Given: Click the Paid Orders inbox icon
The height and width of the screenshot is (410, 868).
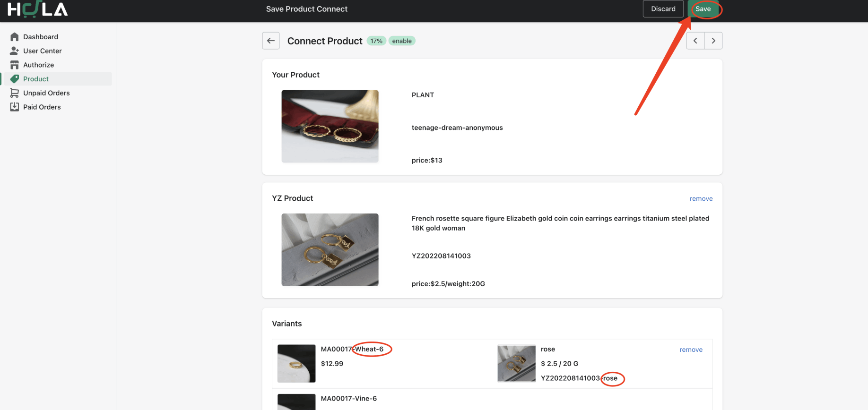Looking at the screenshot, I should (15, 107).
